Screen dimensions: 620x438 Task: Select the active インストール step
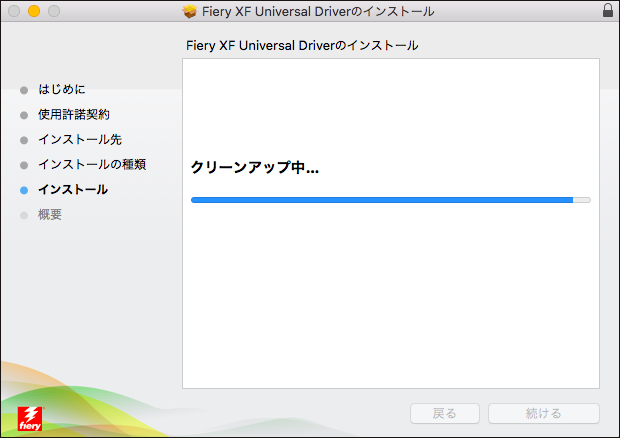(73, 190)
